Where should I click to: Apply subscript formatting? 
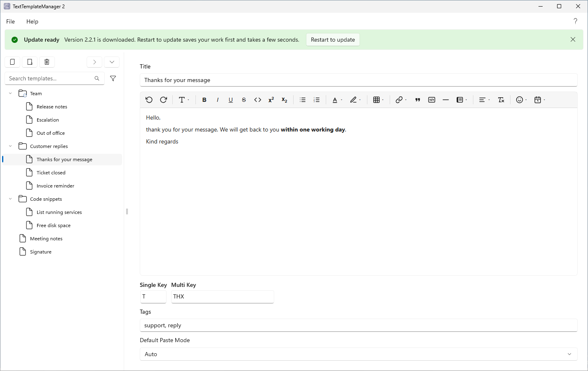(x=284, y=100)
